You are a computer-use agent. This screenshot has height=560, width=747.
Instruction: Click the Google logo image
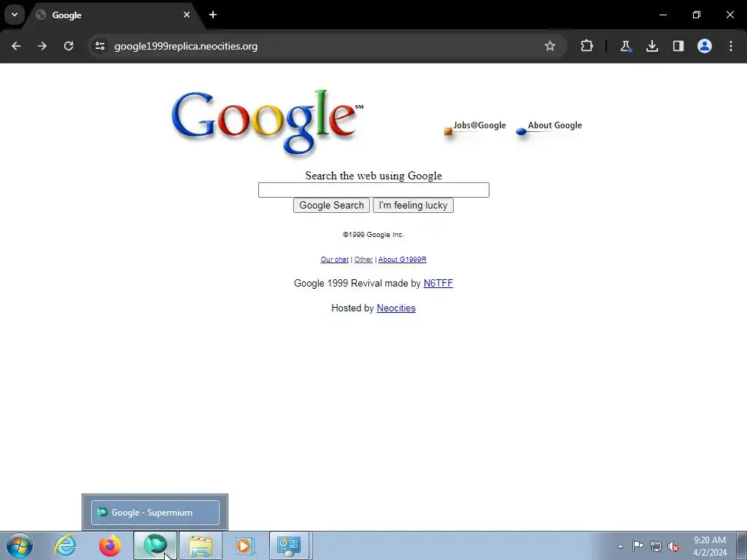click(267, 122)
